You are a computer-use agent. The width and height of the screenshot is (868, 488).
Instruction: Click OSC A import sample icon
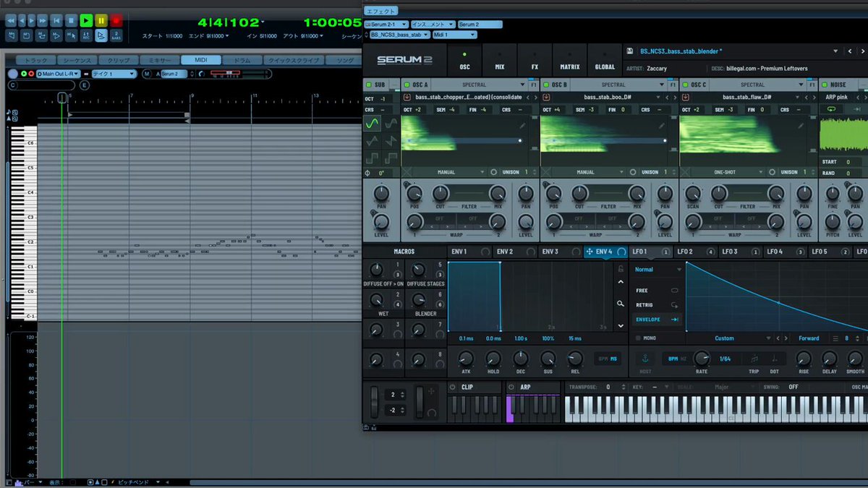pyautogui.click(x=407, y=97)
